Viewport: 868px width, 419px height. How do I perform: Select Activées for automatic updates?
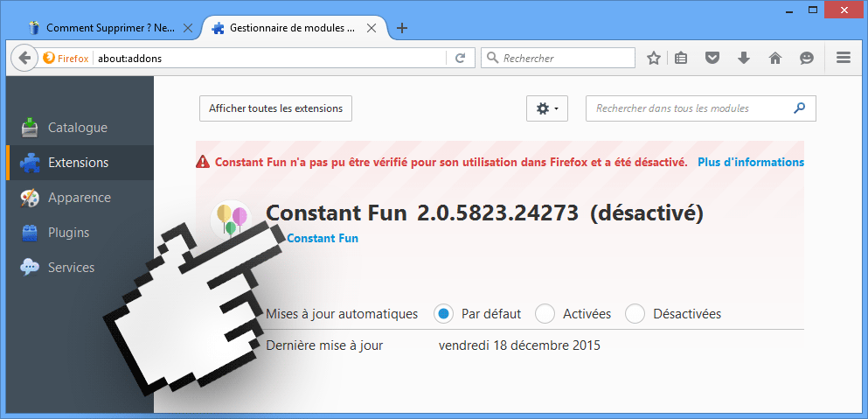pyautogui.click(x=545, y=314)
